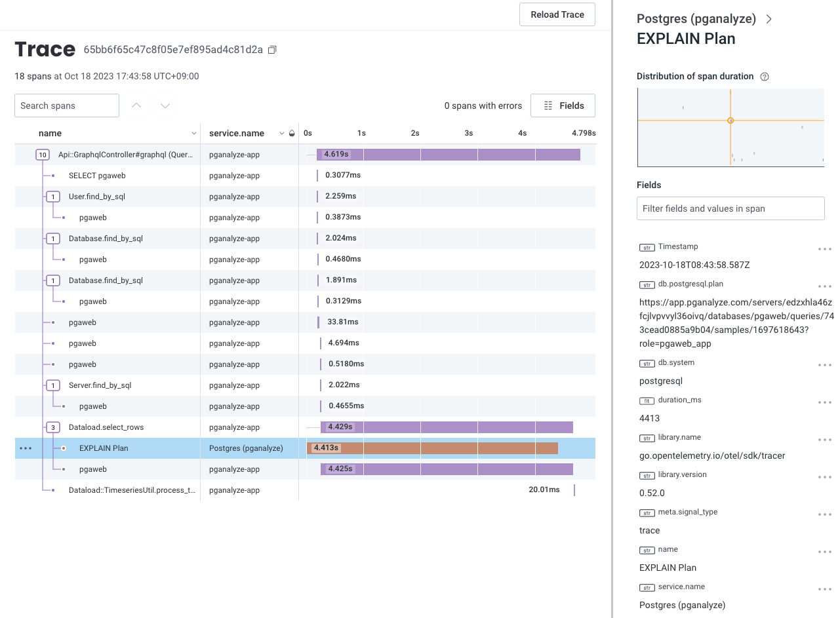Click the Timestamp value 2023-10-18T08:43:58.587Z
Image resolution: width=840 pixels, height=618 pixels.
694,265
